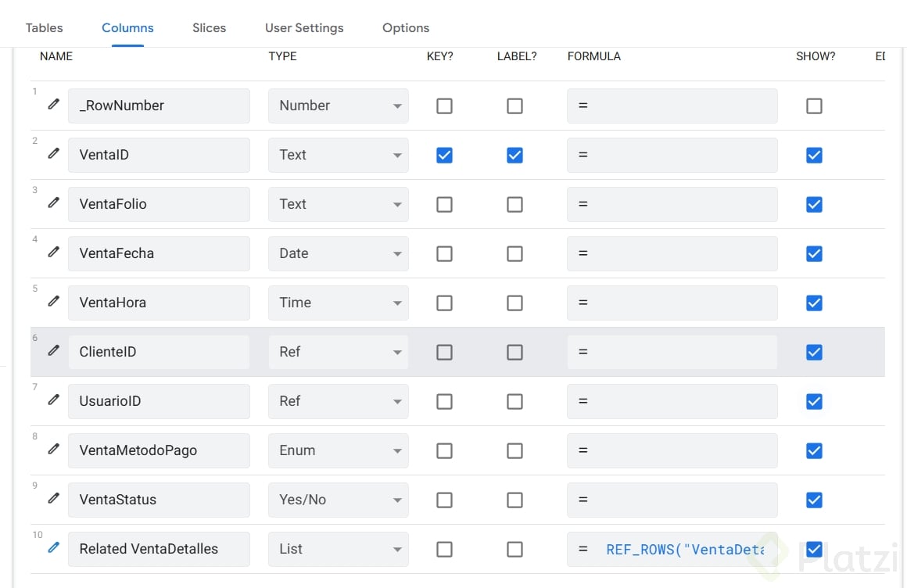This screenshot has width=907, height=588.
Task: Switch to the Tables tab
Action: pos(44,27)
